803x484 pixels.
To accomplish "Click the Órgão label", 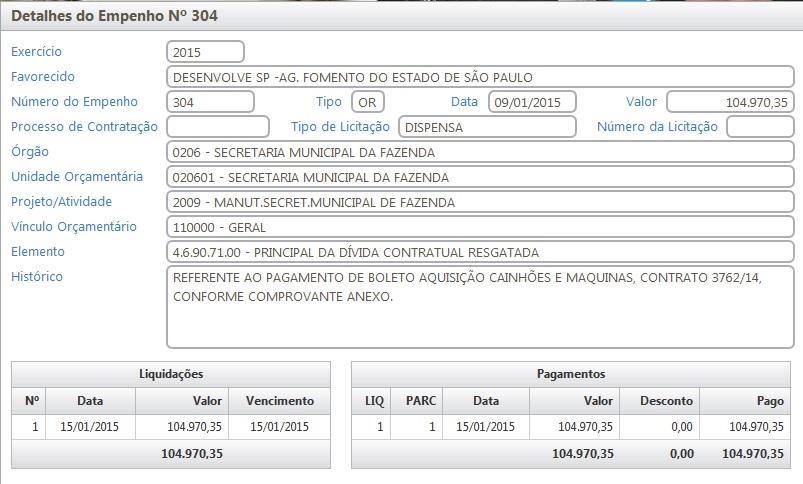I will pos(30,152).
